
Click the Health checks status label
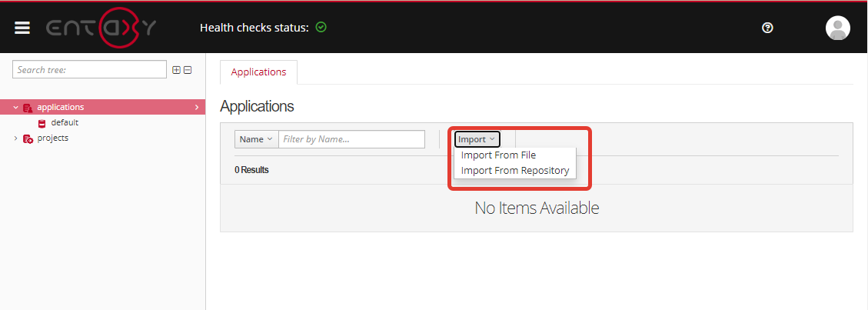tap(254, 28)
